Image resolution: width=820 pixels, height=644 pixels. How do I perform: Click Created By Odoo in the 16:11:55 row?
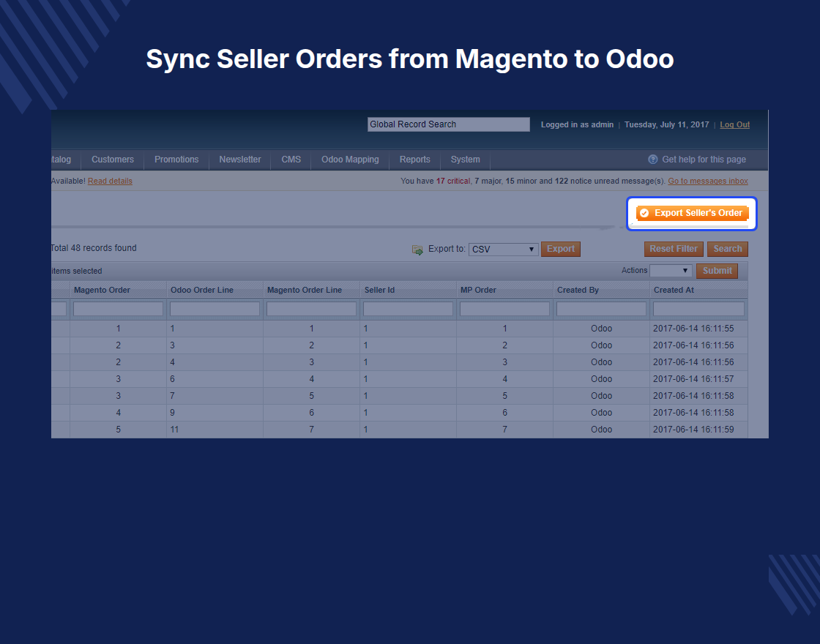point(601,329)
